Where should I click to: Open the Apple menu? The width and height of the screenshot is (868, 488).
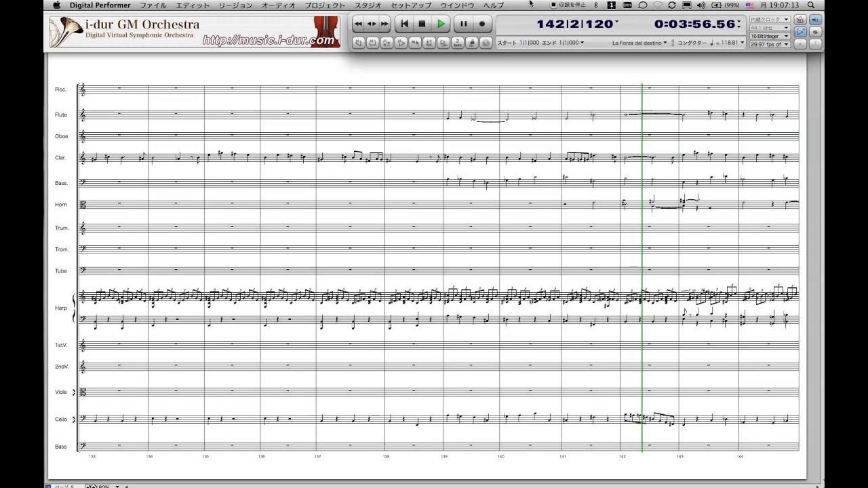click(56, 5)
